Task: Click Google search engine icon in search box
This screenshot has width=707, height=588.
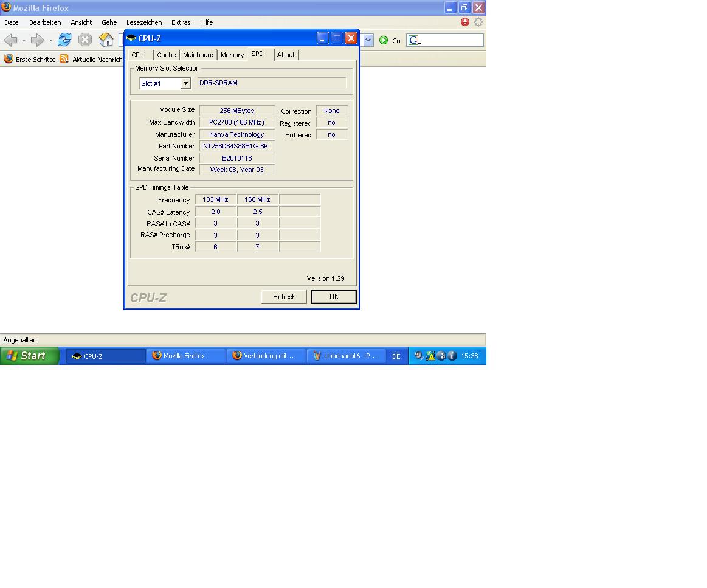Action: tap(415, 40)
